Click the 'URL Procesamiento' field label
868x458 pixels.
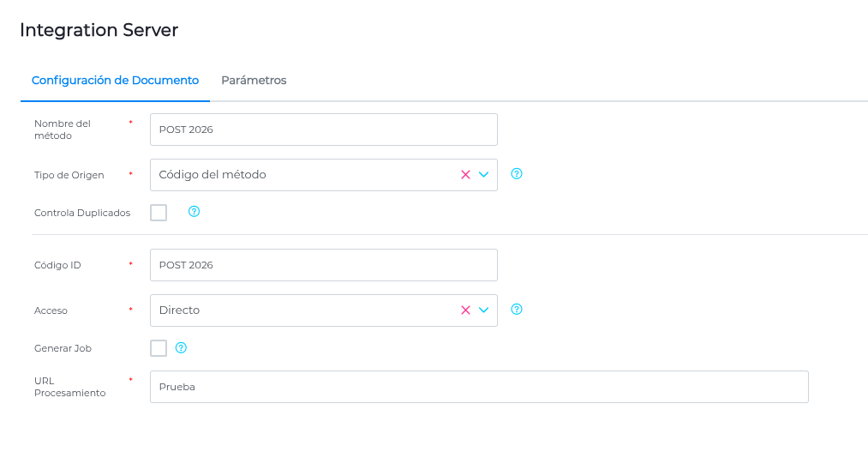click(69, 387)
